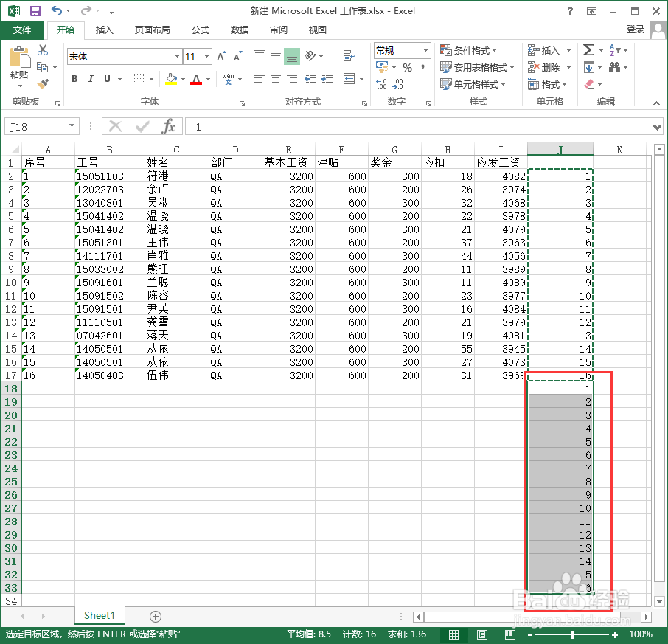
Task: Click the Merge and Center icon
Action: (349, 79)
